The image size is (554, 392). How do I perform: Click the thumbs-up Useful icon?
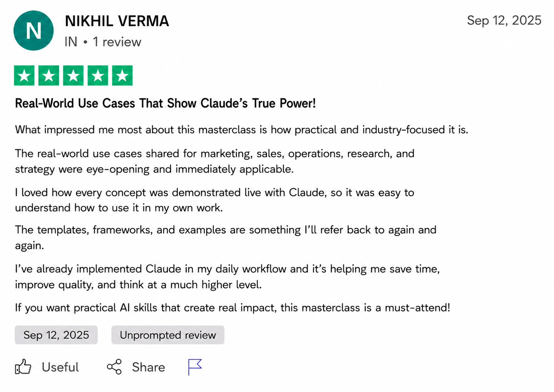tap(23, 367)
